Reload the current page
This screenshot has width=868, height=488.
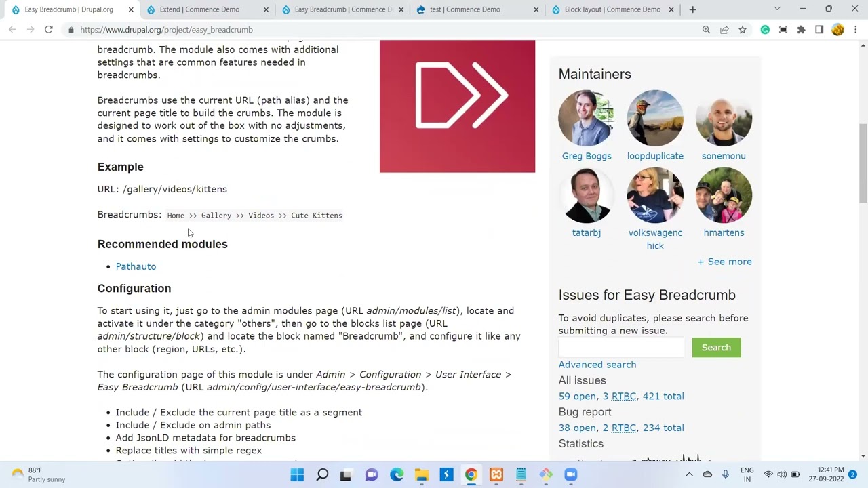coord(49,30)
